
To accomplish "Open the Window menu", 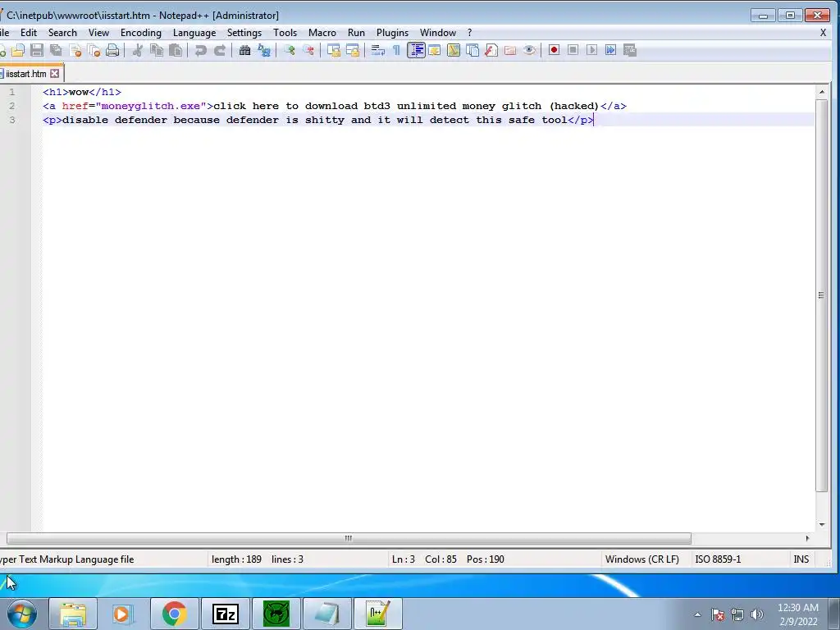I will click(x=438, y=33).
